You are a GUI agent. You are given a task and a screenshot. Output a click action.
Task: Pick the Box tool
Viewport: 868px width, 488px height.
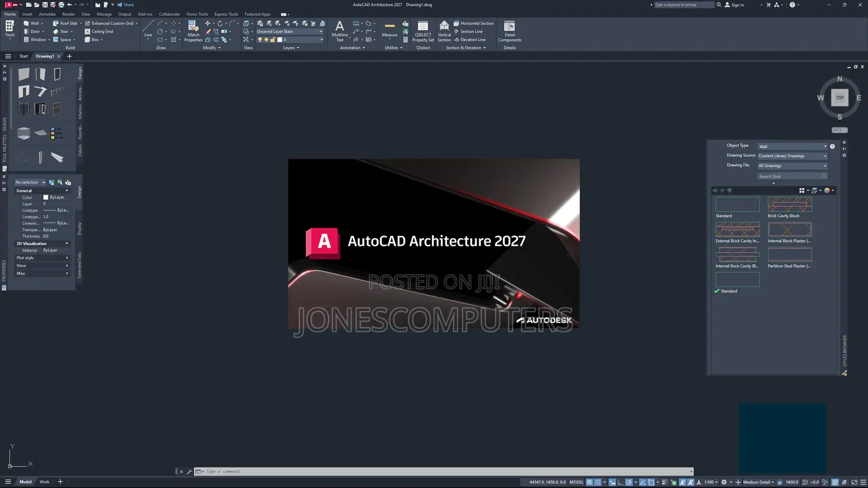[92, 40]
